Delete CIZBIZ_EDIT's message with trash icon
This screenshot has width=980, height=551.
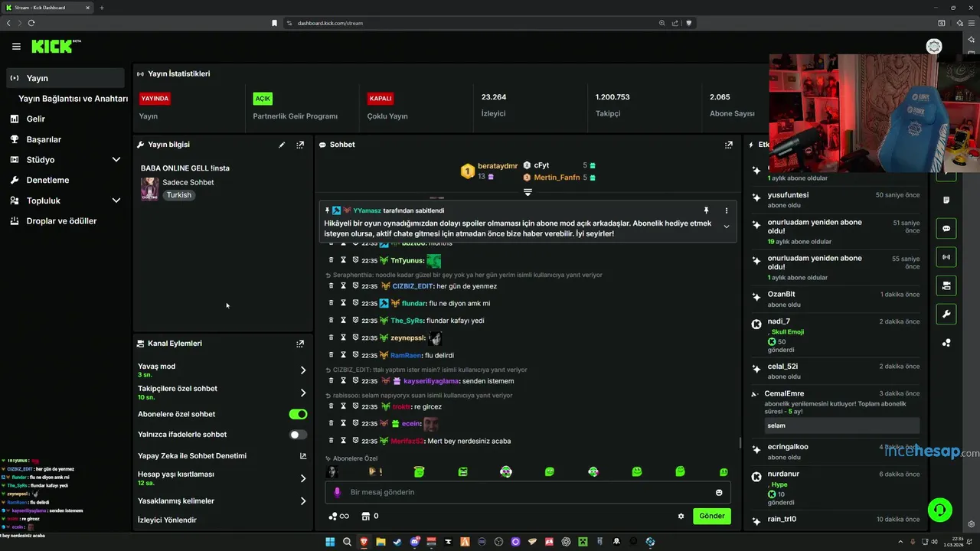coord(331,286)
